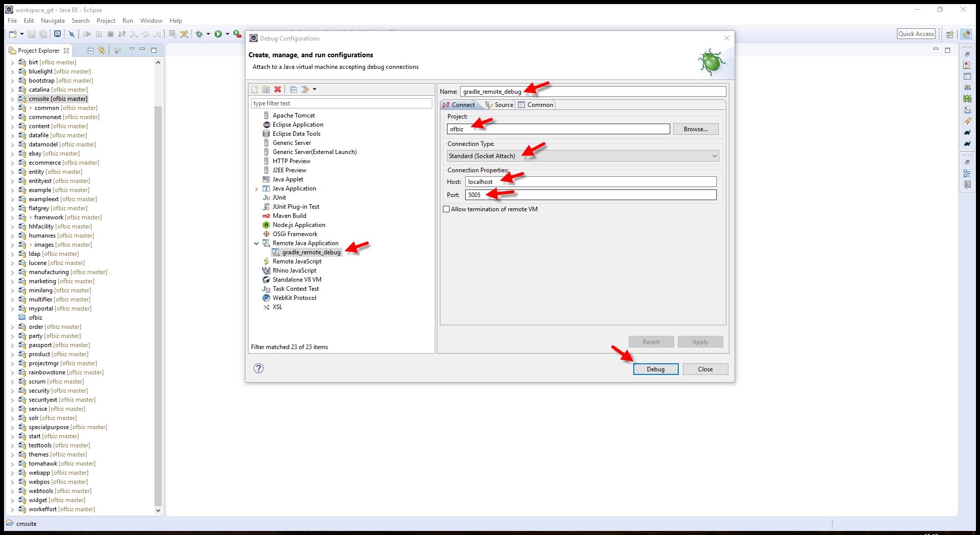The height and width of the screenshot is (535, 980).
Task: Click the Quick Access field
Action: tap(916, 34)
